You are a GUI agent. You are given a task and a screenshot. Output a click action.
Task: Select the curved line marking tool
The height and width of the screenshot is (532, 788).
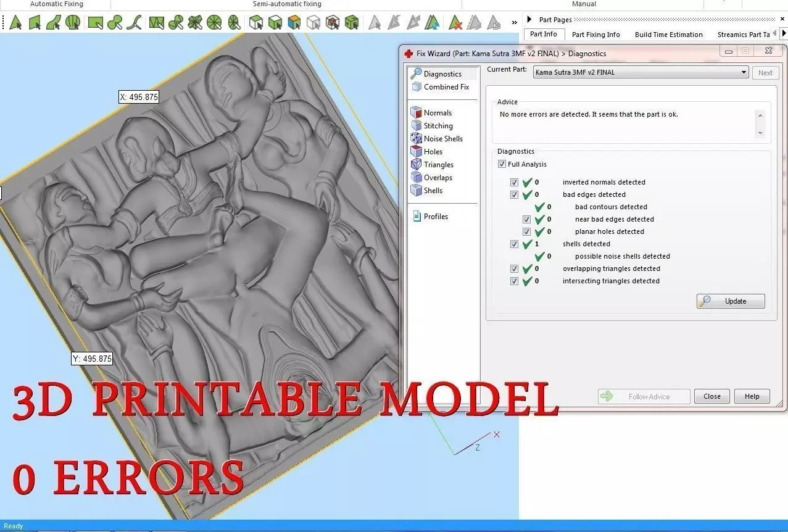pyautogui.click(x=134, y=23)
